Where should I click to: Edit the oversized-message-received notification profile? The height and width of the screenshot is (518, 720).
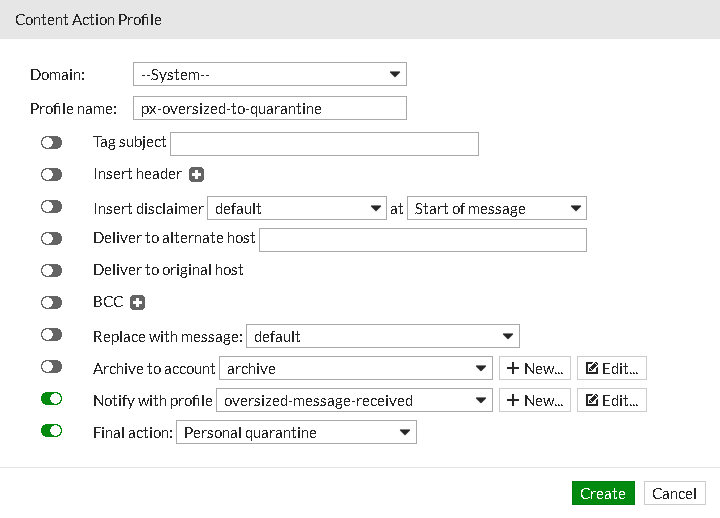click(612, 400)
